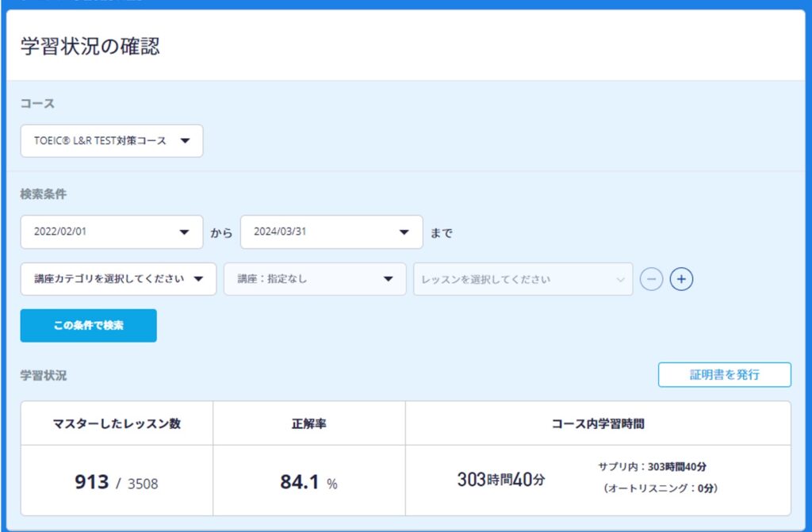Click the 証明書を発行 button

click(724, 375)
